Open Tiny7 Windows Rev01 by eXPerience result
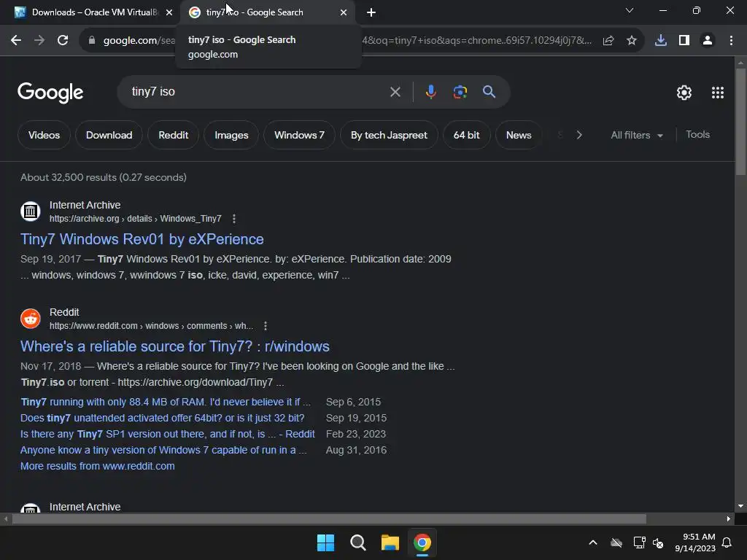The width and height of the screenshot is (747, 560). coord(142,239)
